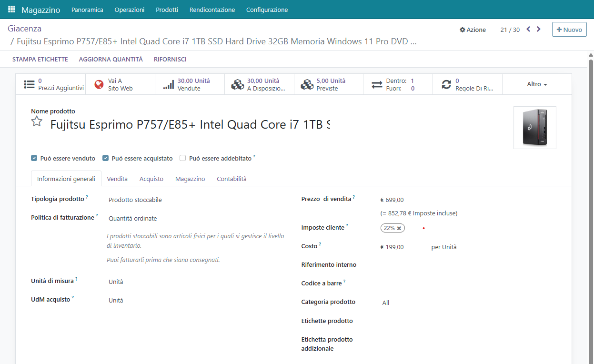
Task: Open Regole Di Riordino refresh icon
Action: pos(446,85)
